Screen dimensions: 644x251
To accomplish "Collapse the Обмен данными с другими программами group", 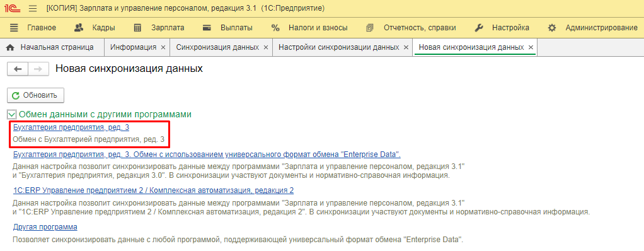I will [12, 114].
